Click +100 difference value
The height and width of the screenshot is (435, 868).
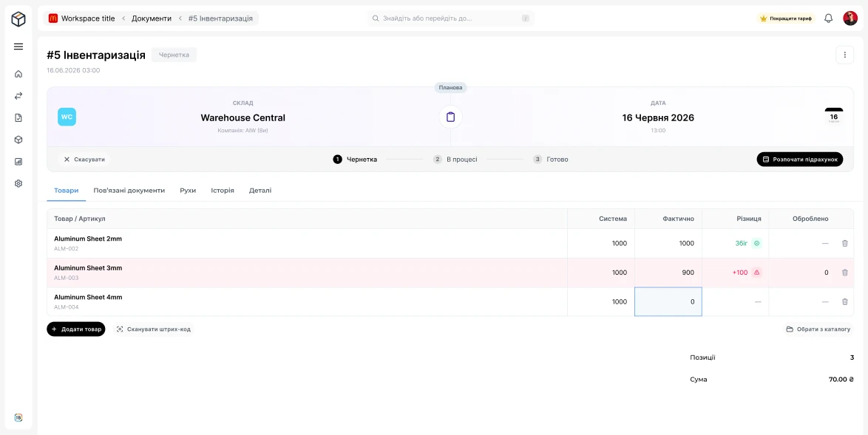coord(739,273)
